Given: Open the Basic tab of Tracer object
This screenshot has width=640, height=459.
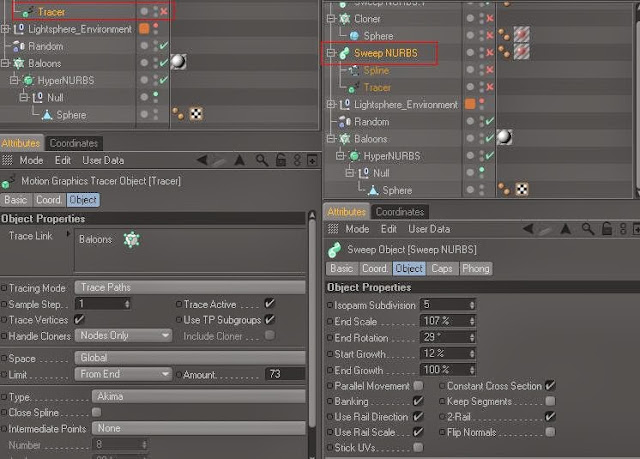Looking at the screenshot, I should tap(16, 200).
